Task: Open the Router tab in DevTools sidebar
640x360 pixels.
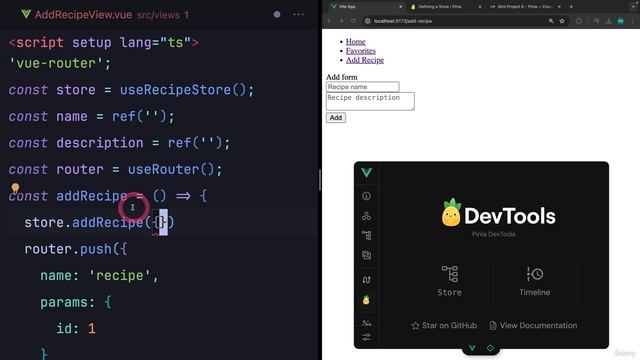Action: [x=366, y=280]
